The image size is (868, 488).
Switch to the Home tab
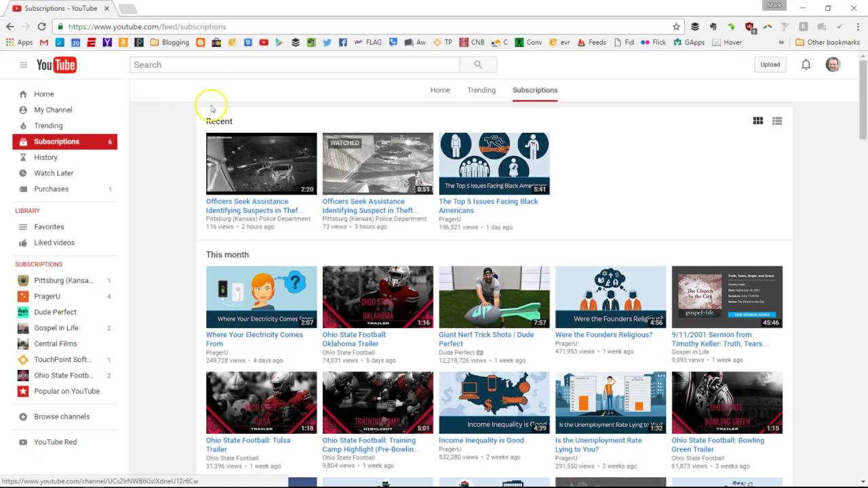tap(440, 90)
